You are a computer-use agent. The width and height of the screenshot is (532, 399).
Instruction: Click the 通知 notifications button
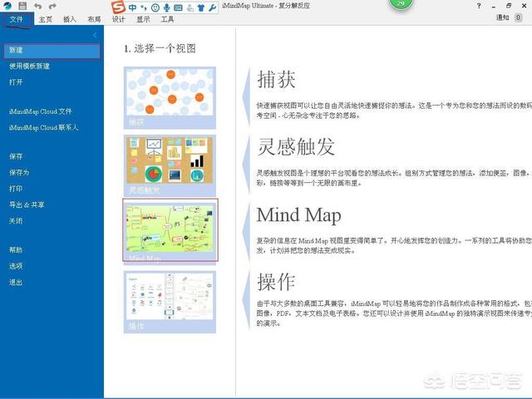[503, 17]
